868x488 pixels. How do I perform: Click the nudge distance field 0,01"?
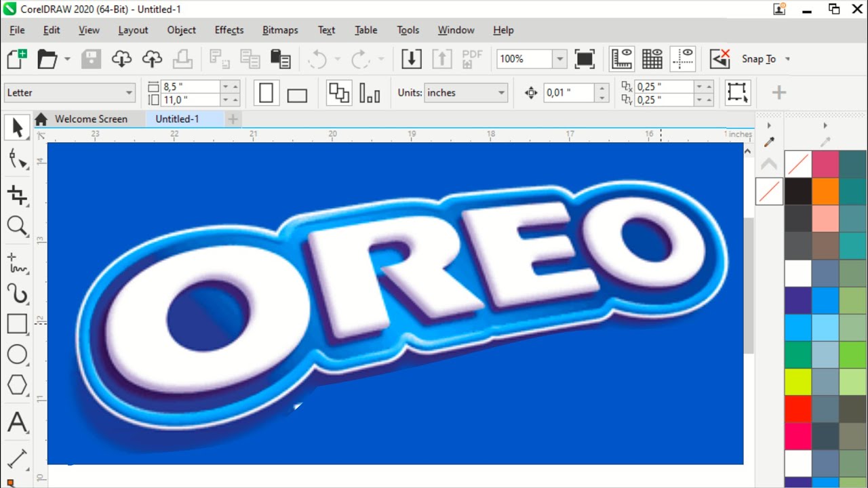(x=570, y=93)
